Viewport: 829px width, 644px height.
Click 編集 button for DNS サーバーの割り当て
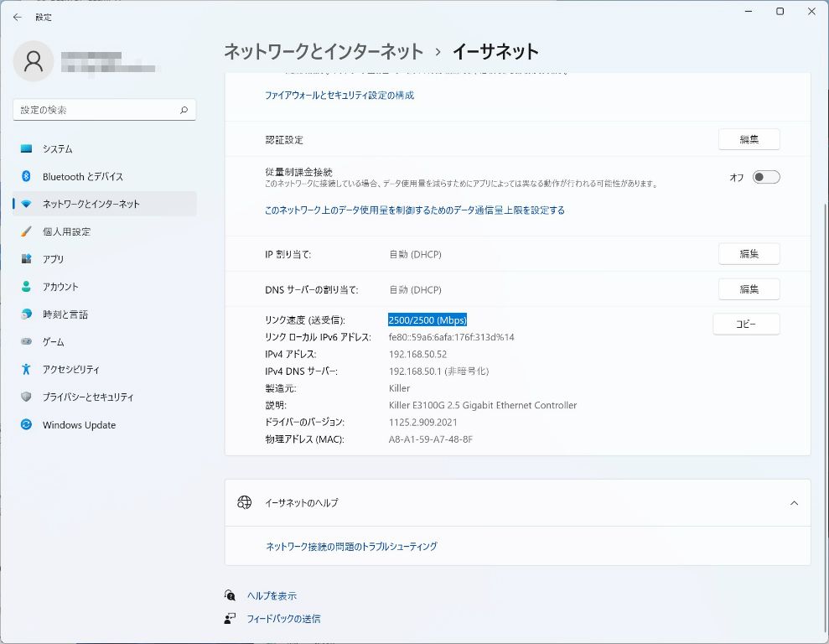[749, 289]
